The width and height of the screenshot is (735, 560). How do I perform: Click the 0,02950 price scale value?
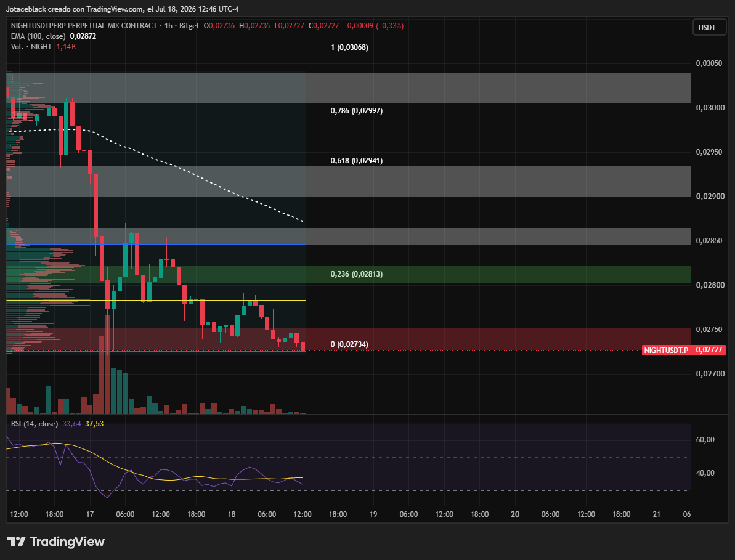tap(709, 152)
